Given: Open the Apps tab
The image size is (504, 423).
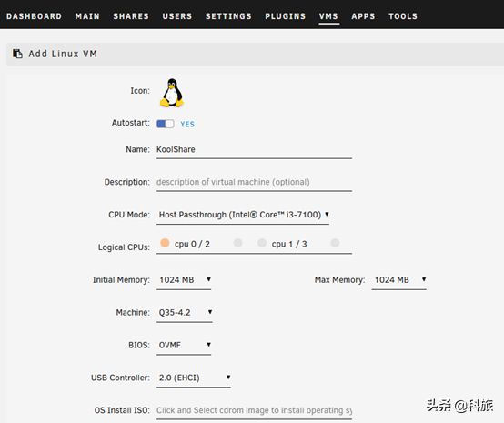Looking at the screenshot, I should tap(363, 16).
